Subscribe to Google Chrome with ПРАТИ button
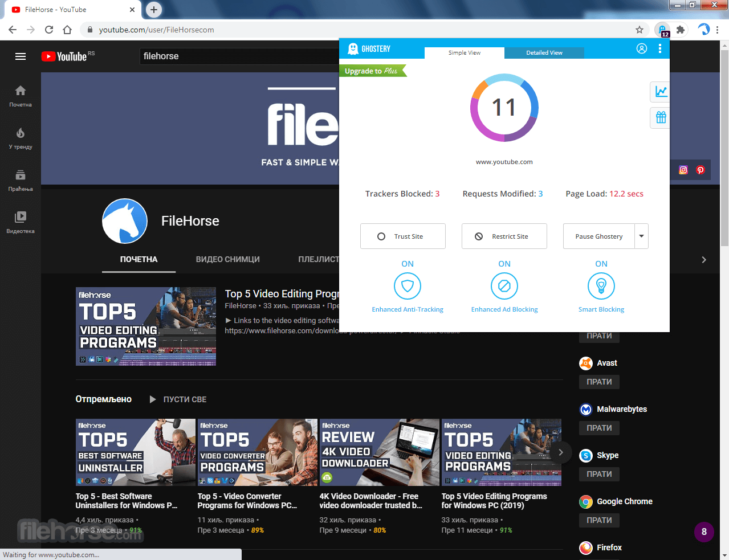 point(599,520)
